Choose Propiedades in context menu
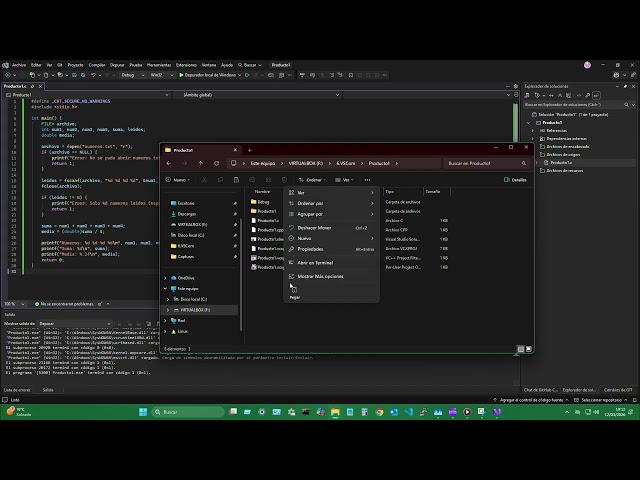The image size is (640, 480). coord(331,249)
